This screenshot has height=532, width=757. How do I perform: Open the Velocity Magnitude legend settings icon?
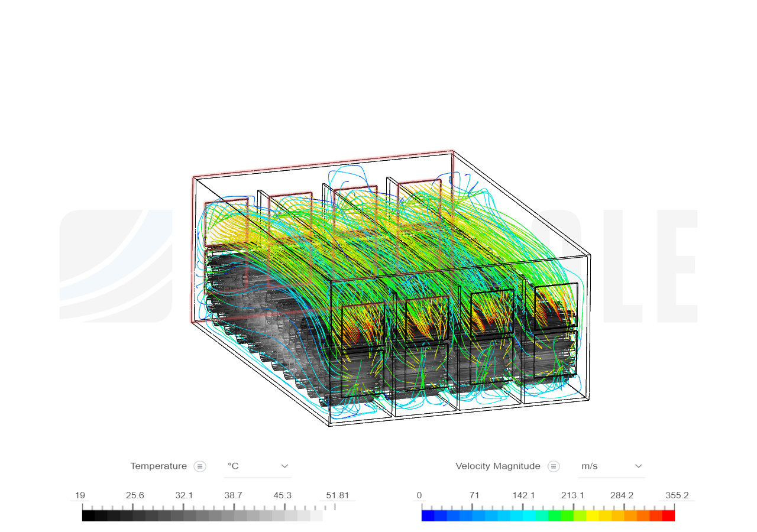pyautogui.click(x=554, y=466)
